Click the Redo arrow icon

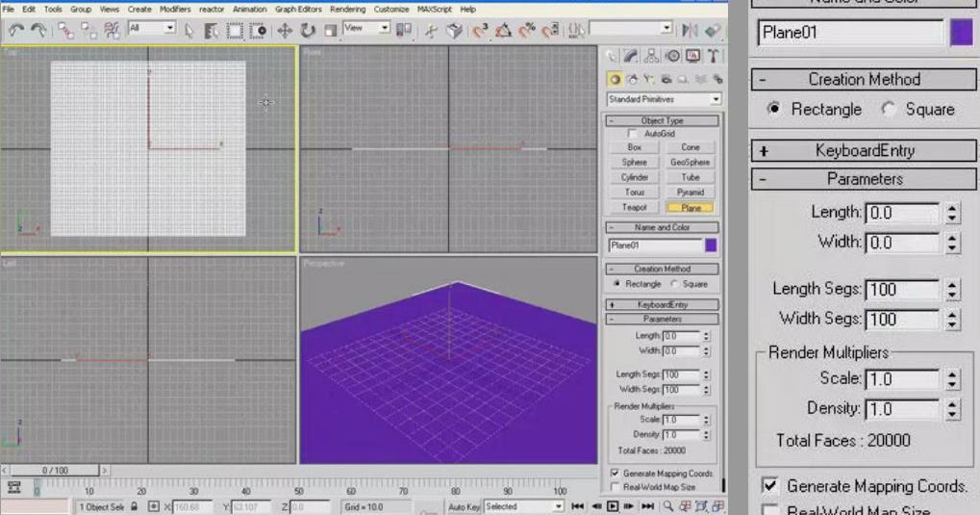coord(38,30)
